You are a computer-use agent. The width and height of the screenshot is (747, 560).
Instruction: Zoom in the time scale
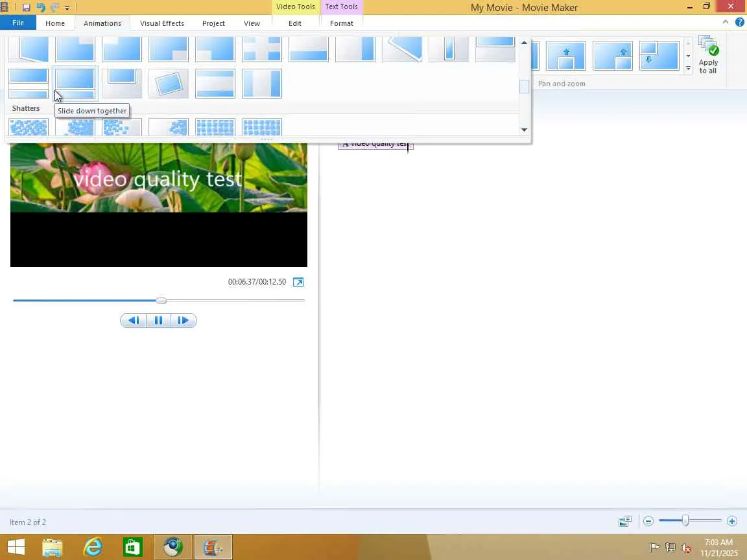pyautogui.click(x=732, y=521)
